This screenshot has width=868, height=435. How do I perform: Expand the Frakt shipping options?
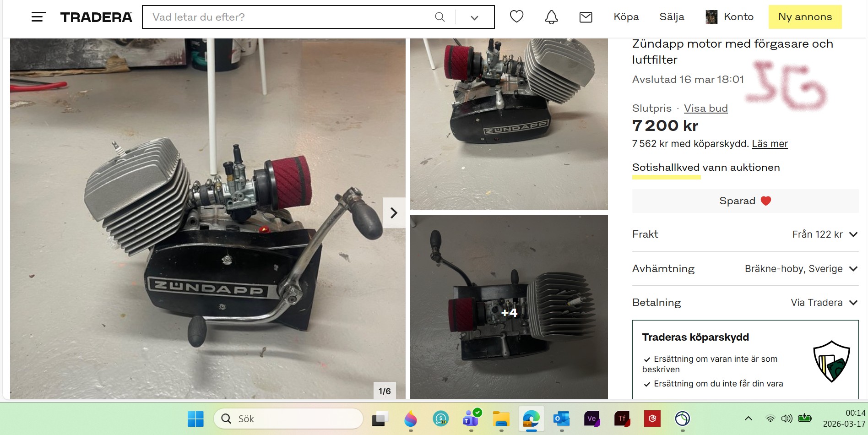853,234
